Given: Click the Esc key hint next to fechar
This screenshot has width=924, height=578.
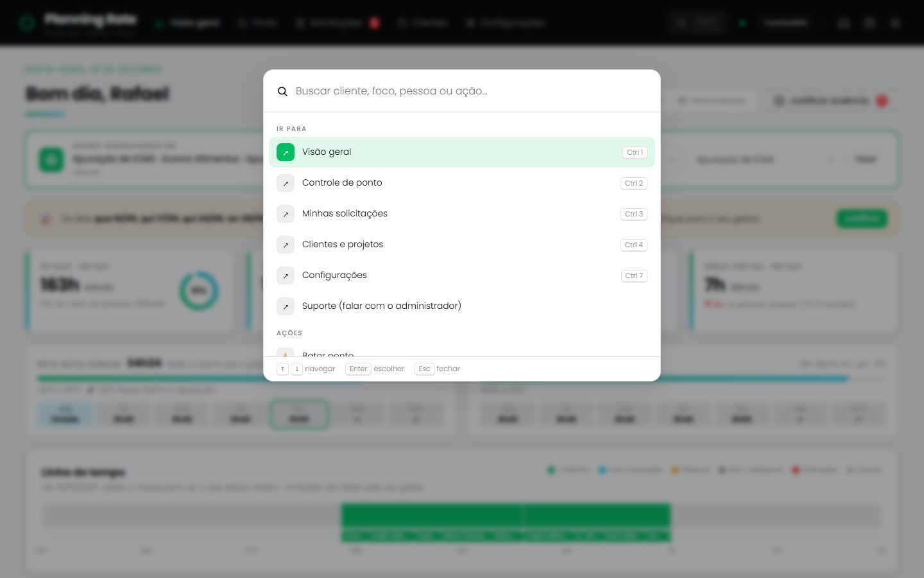Looking at the screenshot, I should point(424,369).
